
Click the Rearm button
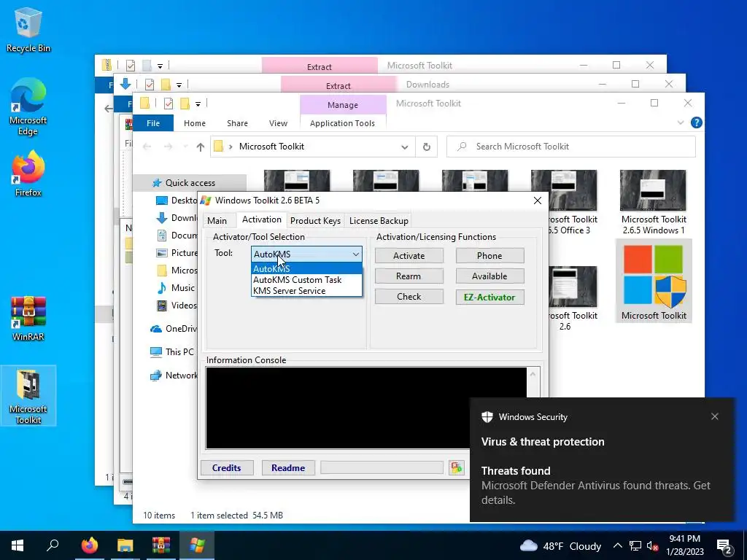[409, 276]
